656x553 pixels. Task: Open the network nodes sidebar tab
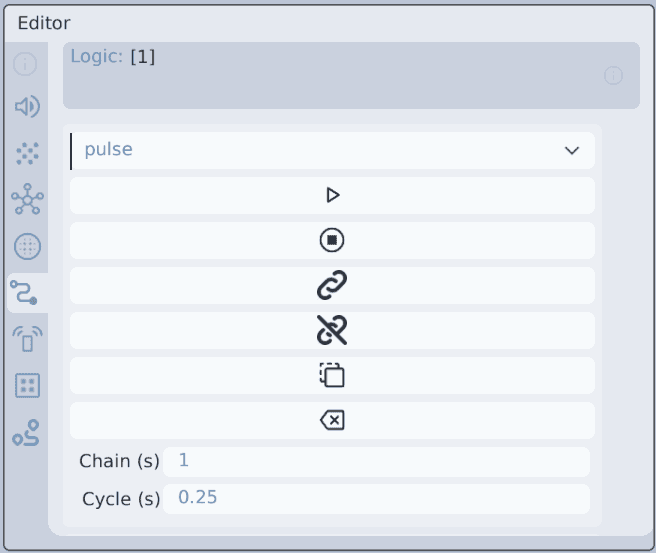tap(27, 199)
